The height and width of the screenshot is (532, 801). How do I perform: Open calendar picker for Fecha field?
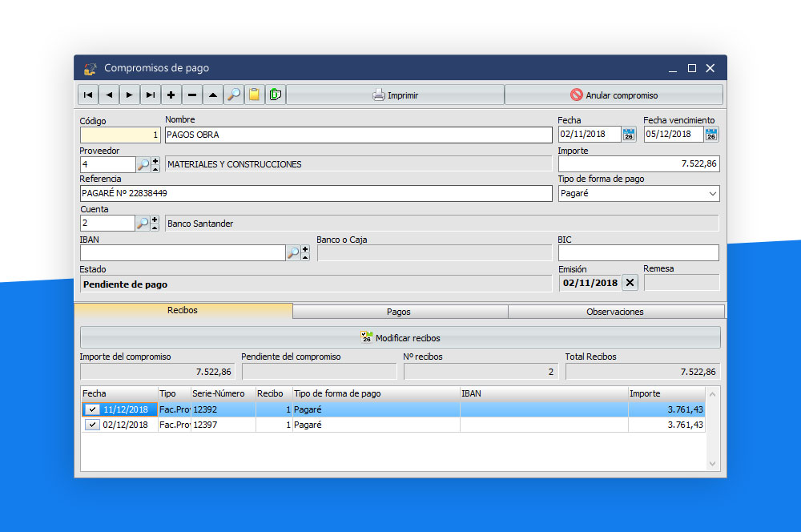click(629, 135)
